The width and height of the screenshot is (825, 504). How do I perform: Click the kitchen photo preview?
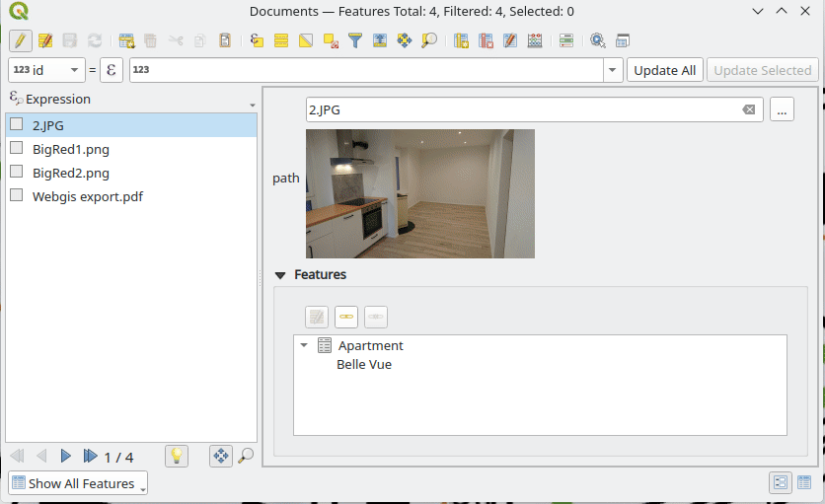click(419, 193)
